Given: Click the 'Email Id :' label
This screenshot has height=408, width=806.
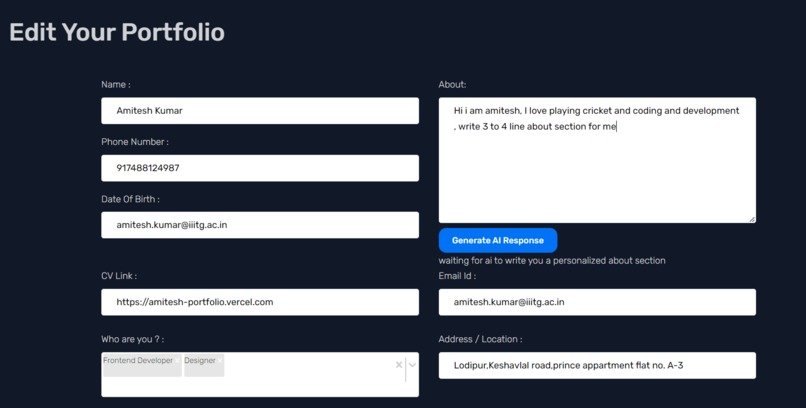Looking at the screenshot, I should pos(457,276).
